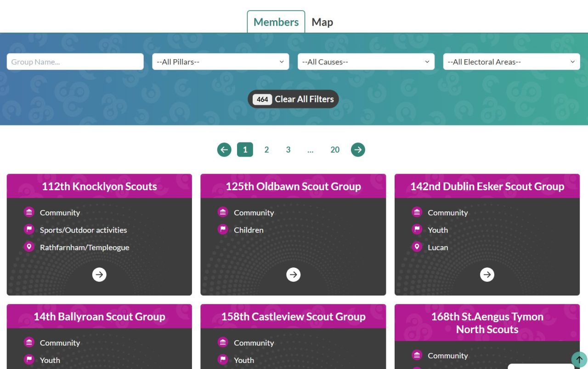The width and height of the screenshot is (588, 369).
Task: Go to next page with right arrow
Action: [x=358, y=149]
